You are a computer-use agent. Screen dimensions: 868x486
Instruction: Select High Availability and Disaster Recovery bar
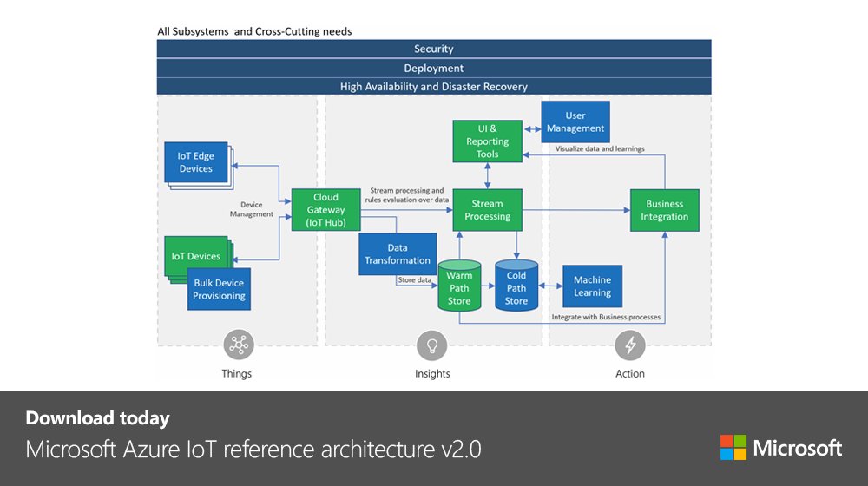(434, 86)
